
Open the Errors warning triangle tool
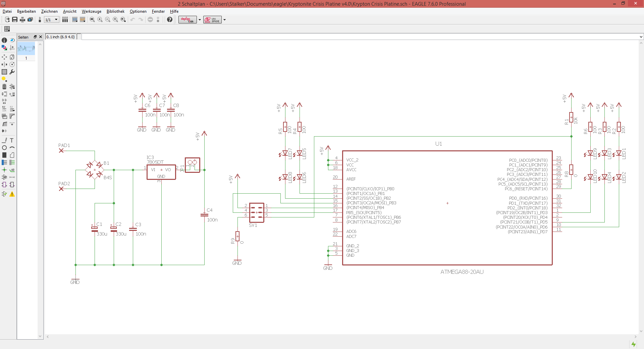tap(12, 194)
